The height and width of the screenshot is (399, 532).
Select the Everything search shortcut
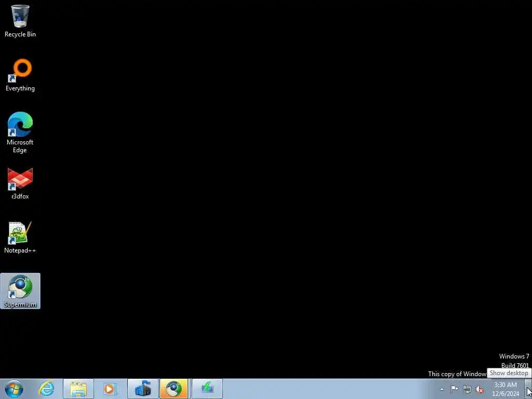20,75
